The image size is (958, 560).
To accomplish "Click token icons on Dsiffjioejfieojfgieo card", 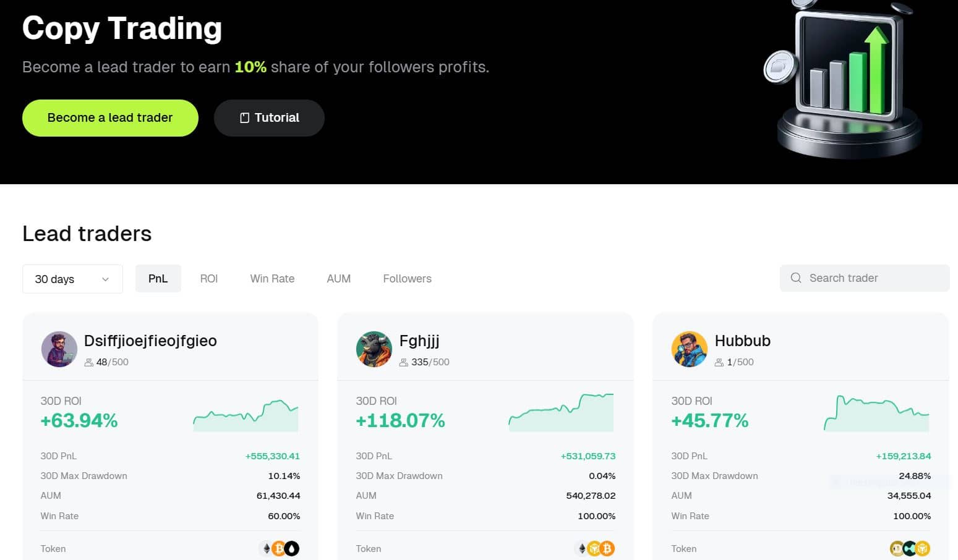I will coord(279,548).
